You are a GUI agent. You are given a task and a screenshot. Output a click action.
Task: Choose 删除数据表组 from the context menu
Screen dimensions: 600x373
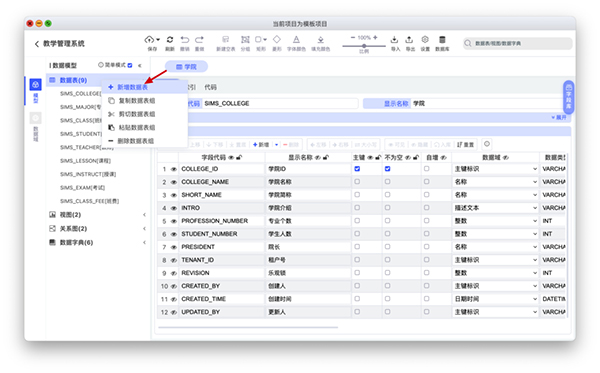(145, 141)
